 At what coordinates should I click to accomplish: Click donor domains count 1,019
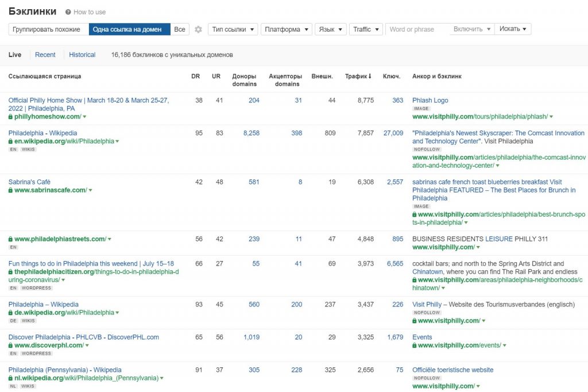(x=252, y=337)
